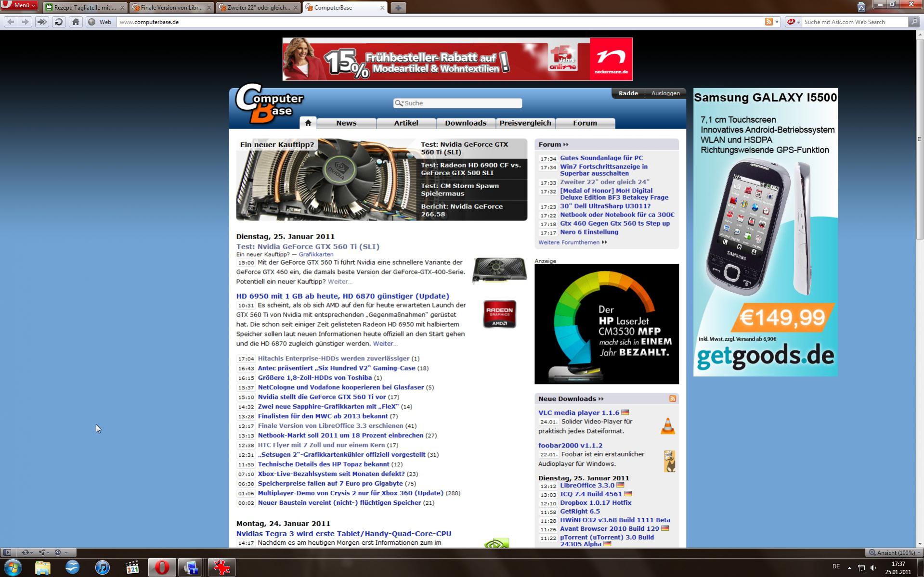Toggle the Opera side panel button
The image size is (924, 577).
tap(7, 552)
